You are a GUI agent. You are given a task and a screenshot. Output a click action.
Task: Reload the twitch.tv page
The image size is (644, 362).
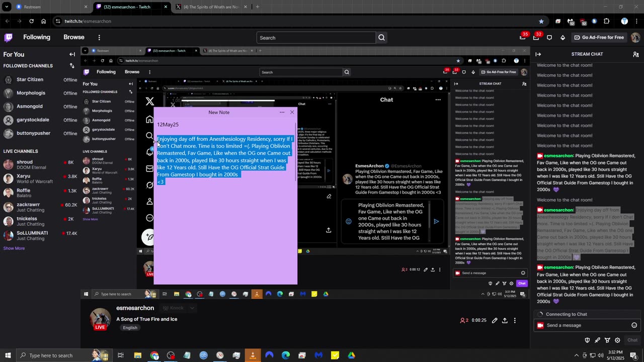[31, 21]
